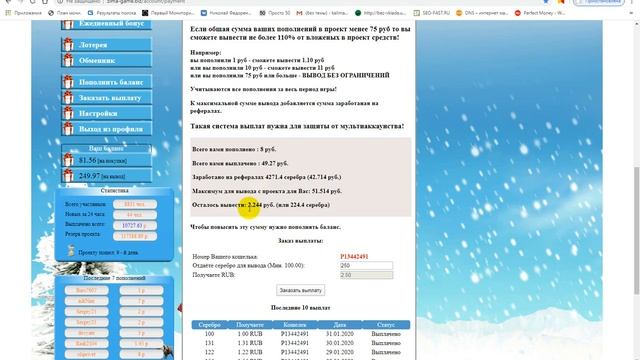Open the Gmail (Без темы) bookmark
This screenshot has height=360, width=640.
click(322, 13)
